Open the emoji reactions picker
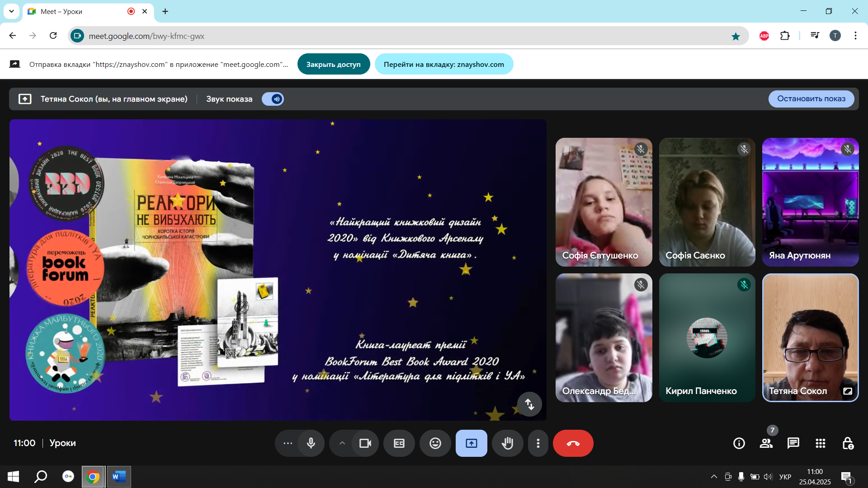Viewport: 868px width, 488px height. tap(435, 443)
